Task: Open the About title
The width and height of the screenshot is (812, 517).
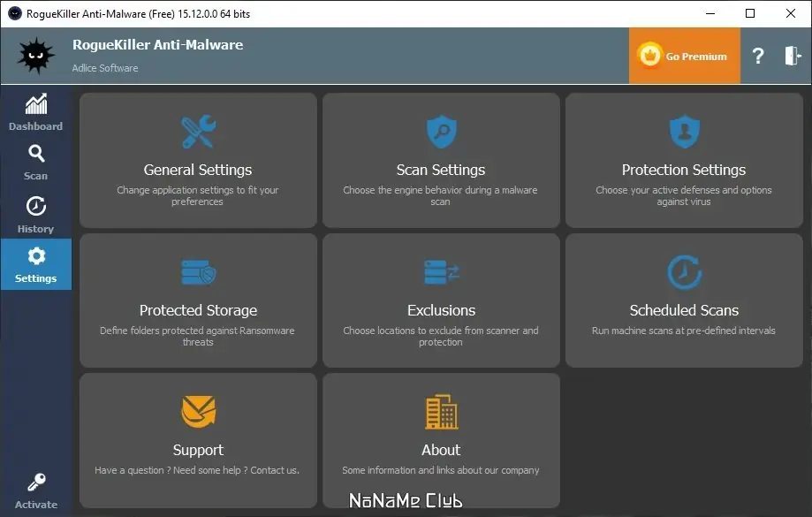Action: (x=441, y=450)
